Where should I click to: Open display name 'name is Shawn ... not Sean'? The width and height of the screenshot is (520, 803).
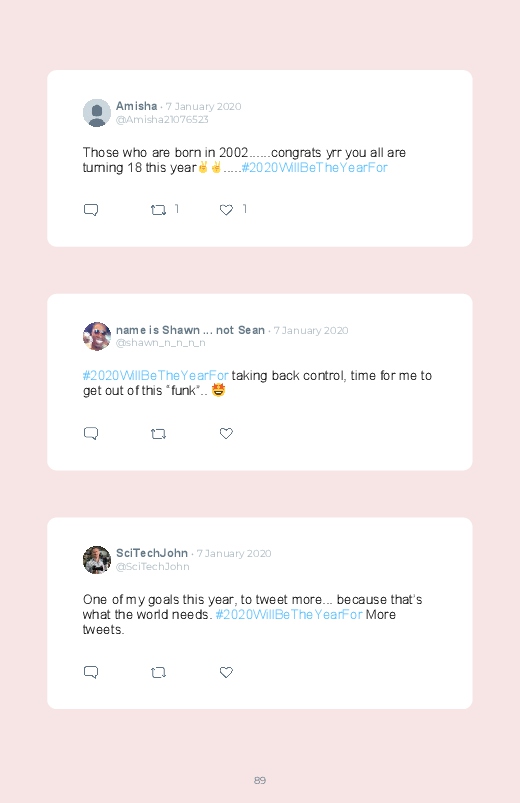(x=190, y=330)
